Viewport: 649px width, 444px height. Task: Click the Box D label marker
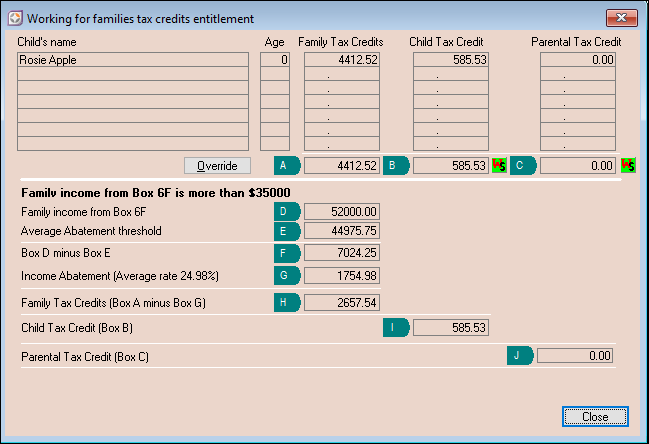[286, 211]
